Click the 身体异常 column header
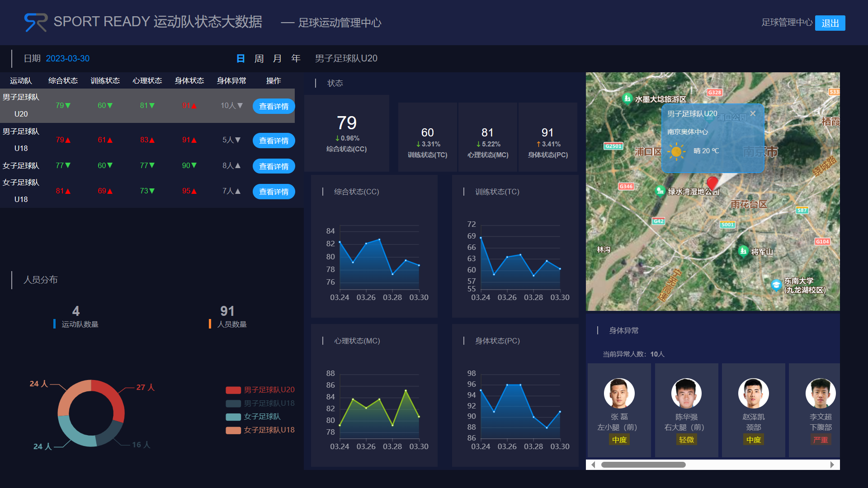The height and width of the screenshot is (488, 868). [x=231, y=81]
